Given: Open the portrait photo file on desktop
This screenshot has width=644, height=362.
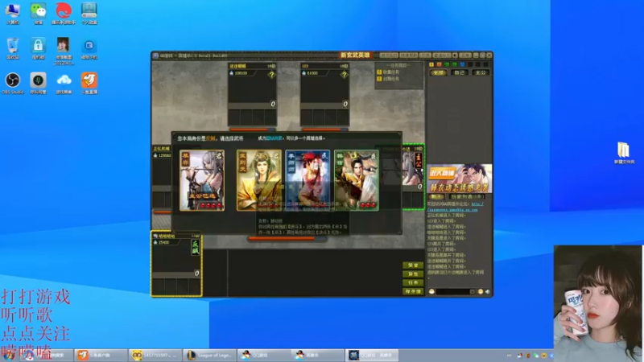Looking at the screenshot, I should (64, 51).
